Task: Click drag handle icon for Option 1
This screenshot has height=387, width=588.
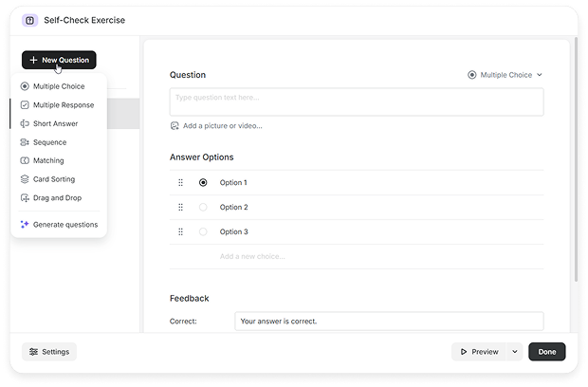Action: [x=180, y=182]
